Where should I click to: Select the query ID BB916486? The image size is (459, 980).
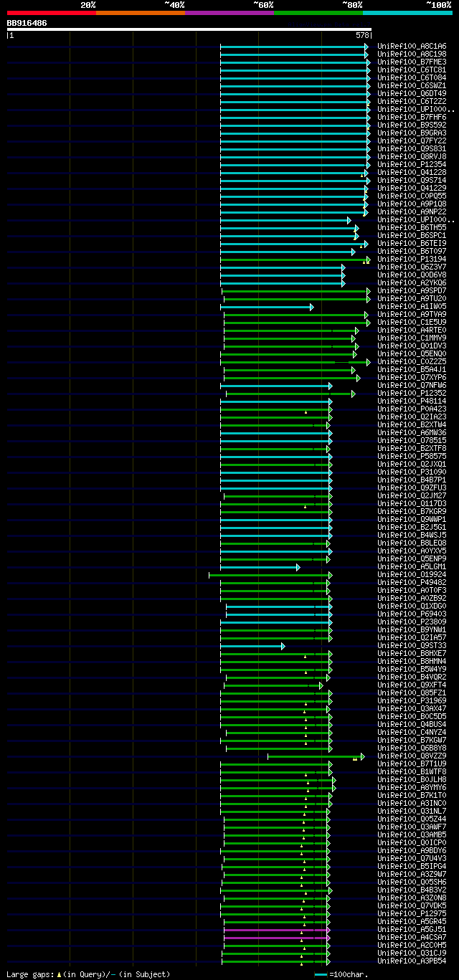pos(27,23)
